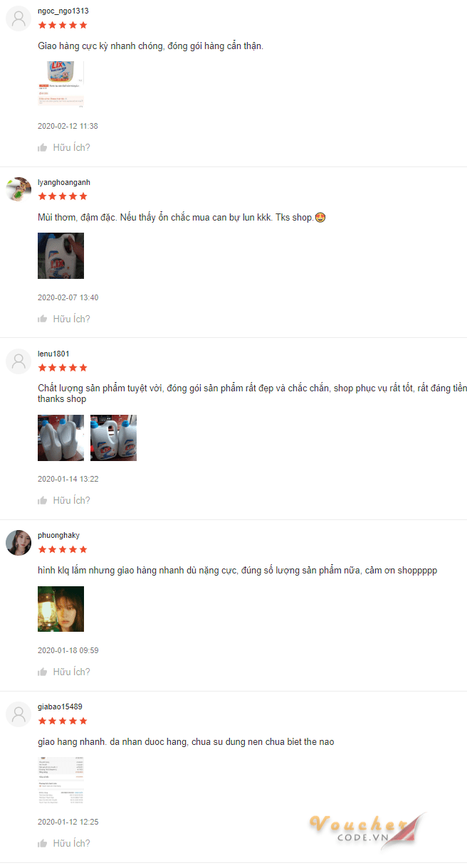Open phuonghaky's profile avatar photo

pos(19,543)
